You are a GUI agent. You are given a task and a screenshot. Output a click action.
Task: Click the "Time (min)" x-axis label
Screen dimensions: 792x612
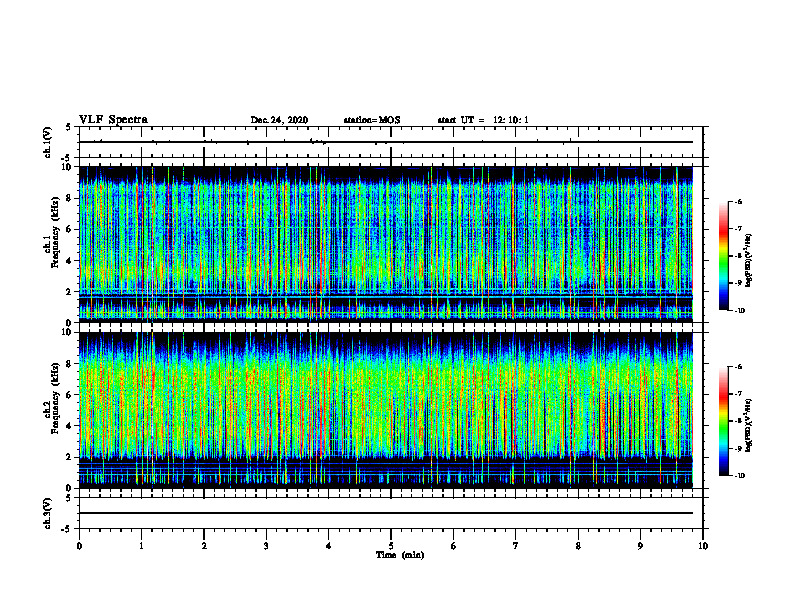[x=400, y=555]
